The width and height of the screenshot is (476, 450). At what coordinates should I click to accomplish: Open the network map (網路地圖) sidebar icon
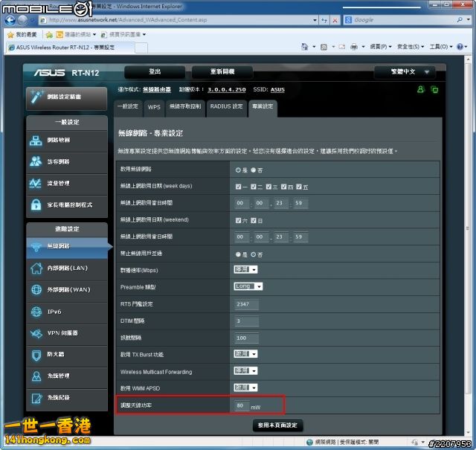[36, 141]
